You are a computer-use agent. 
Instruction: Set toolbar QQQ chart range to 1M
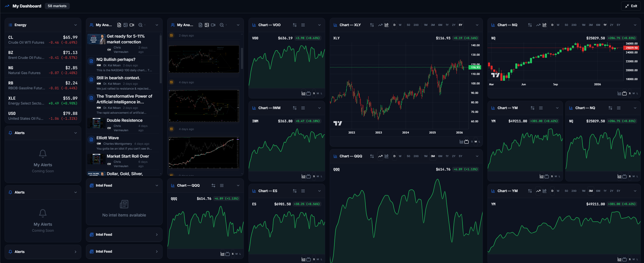pos(426,156)
